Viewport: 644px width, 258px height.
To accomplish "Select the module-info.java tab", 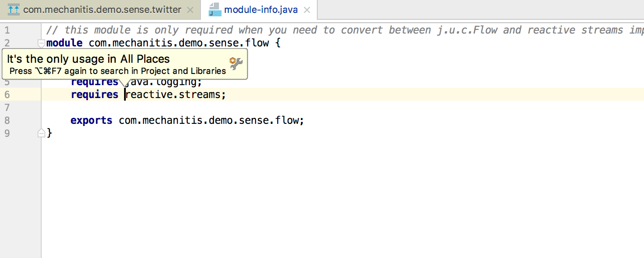I will click(259, 9).
